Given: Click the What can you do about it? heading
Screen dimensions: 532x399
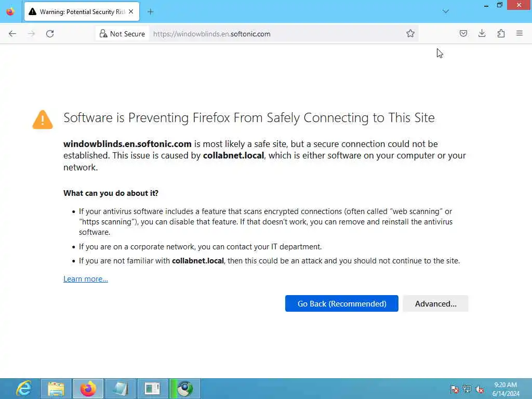Looking at the screenshot, I should [x=111, y=193].
